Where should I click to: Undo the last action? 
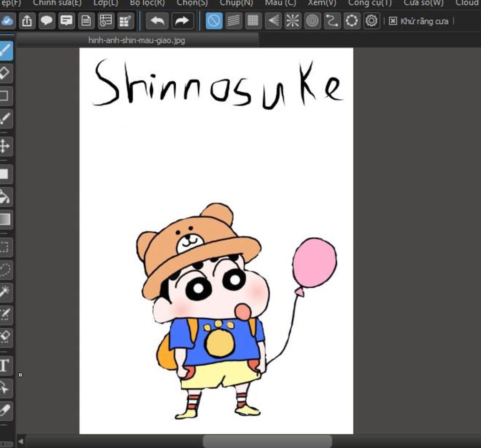(x=157, y=21)
